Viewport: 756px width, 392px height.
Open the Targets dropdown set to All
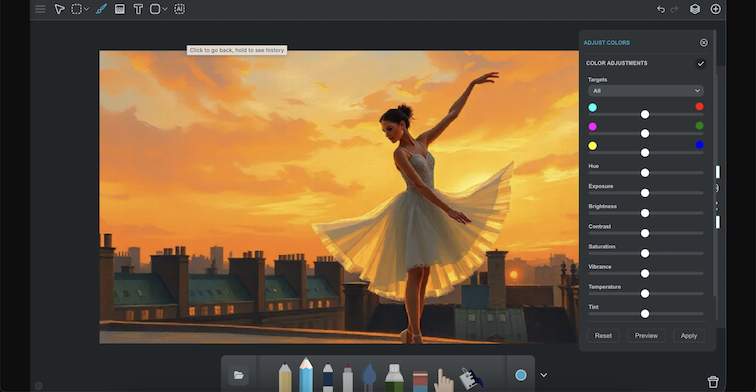tap(646, 91)
